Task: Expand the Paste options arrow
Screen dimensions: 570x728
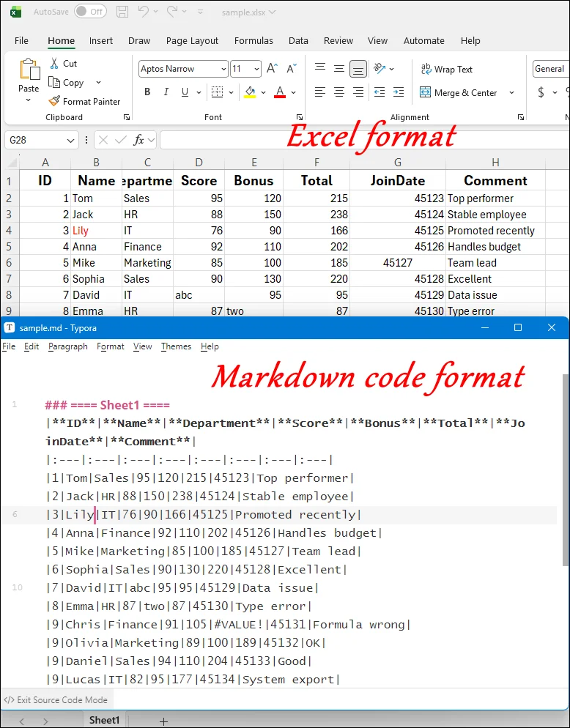Action: (29, 100)
